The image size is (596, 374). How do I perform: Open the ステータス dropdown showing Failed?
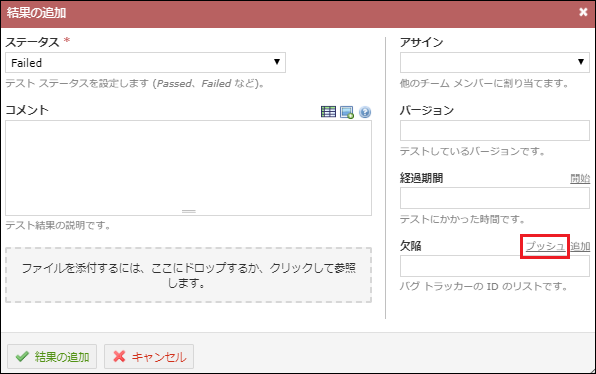[145, 62]
